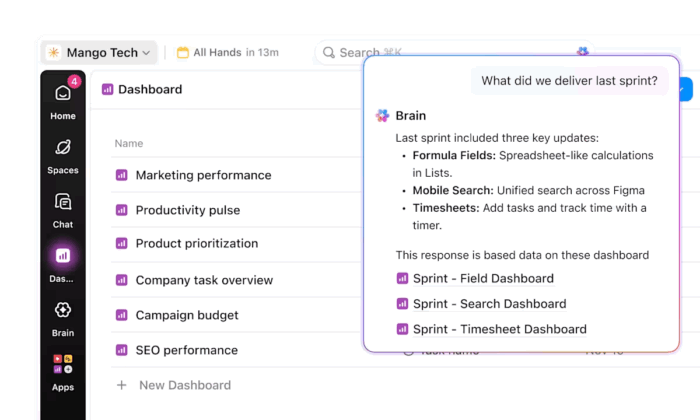Image resolution: width=700 pixels, height=420 pixels.
Task: Open the Apps launcher icon
Action: (63, 369)
